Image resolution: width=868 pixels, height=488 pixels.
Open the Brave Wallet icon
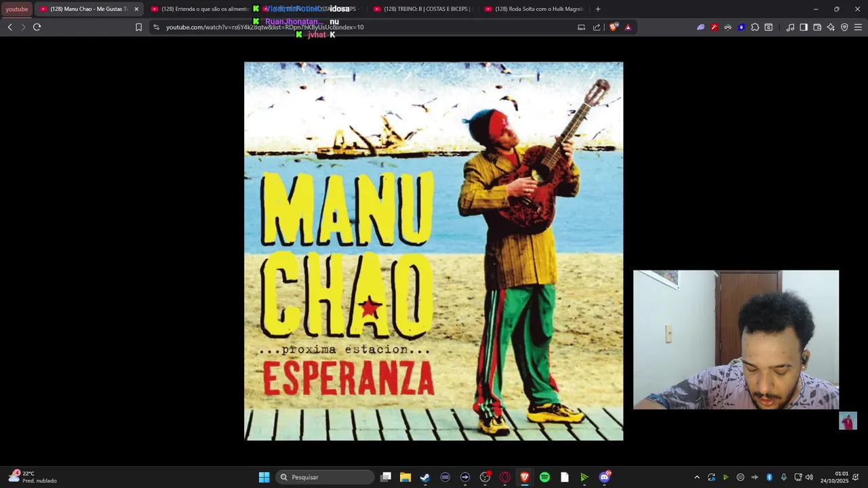(x=817, y=27)
